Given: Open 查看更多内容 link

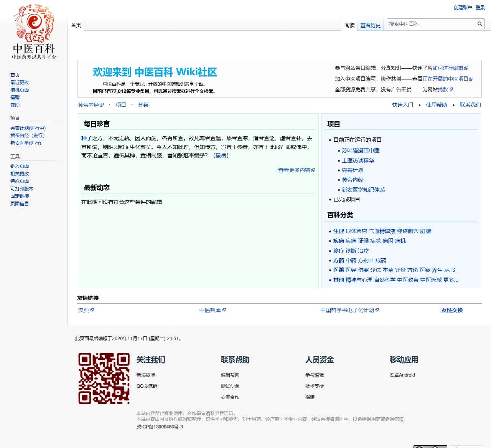Looking at the screenshot, I should tap(296, 170).
